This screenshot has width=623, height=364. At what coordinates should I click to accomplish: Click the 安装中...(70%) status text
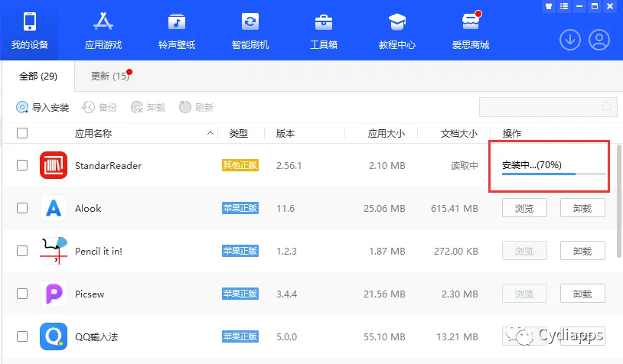pyautogui.click(x=532, y=164)
